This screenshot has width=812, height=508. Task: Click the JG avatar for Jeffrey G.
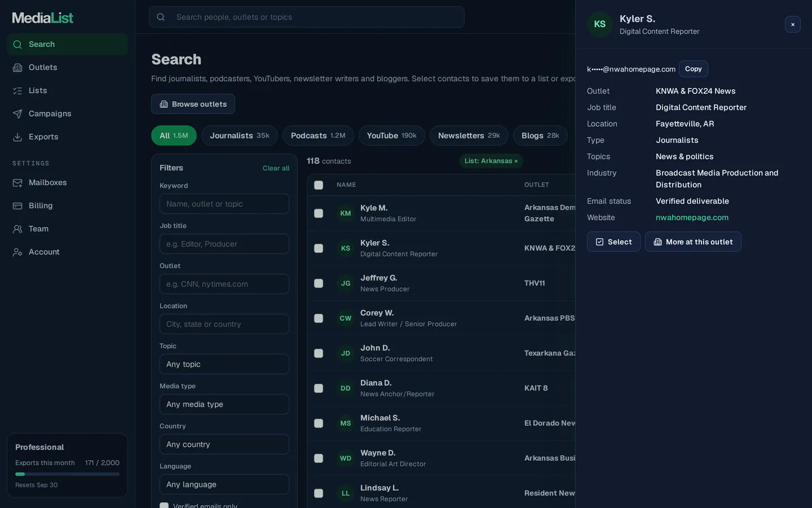(x=346, y=283)
